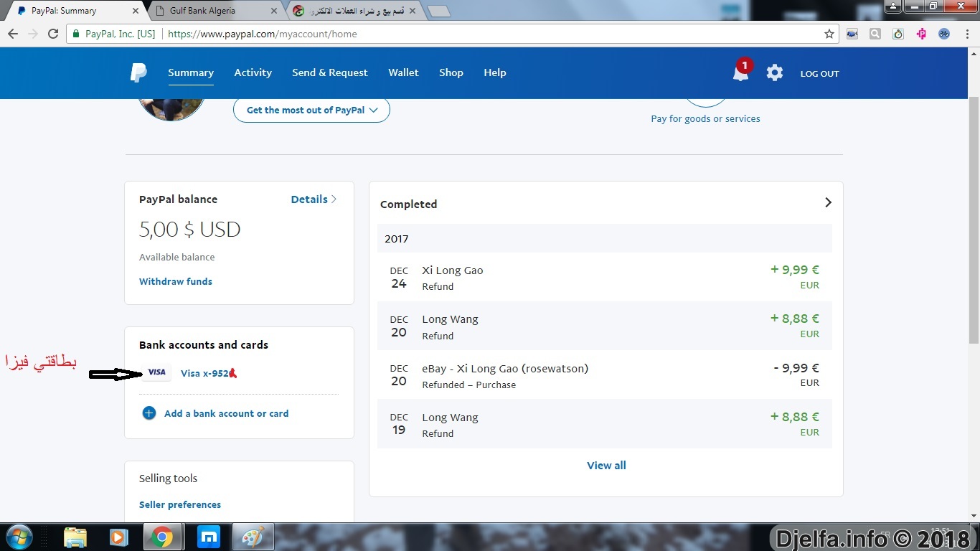980x551 pixels.
Task: Click the 2017 year header row
Action: 605,238
